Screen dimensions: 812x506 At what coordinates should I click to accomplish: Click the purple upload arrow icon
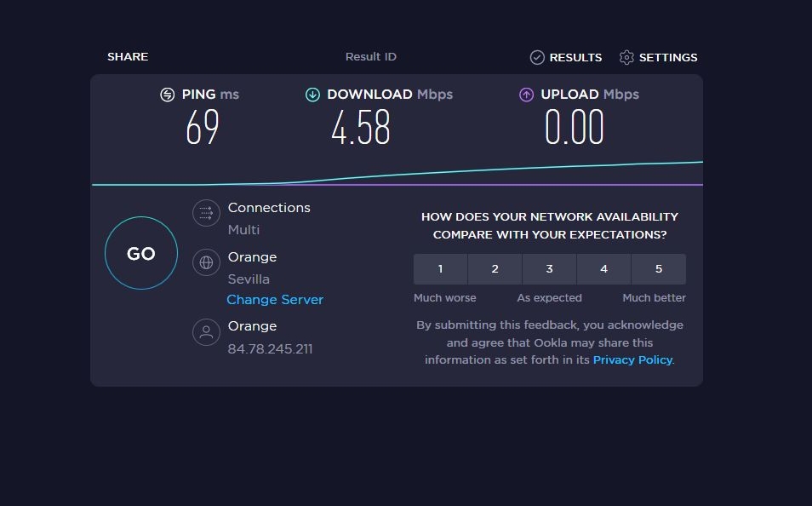pyautogui.click(x=526, y=95)
